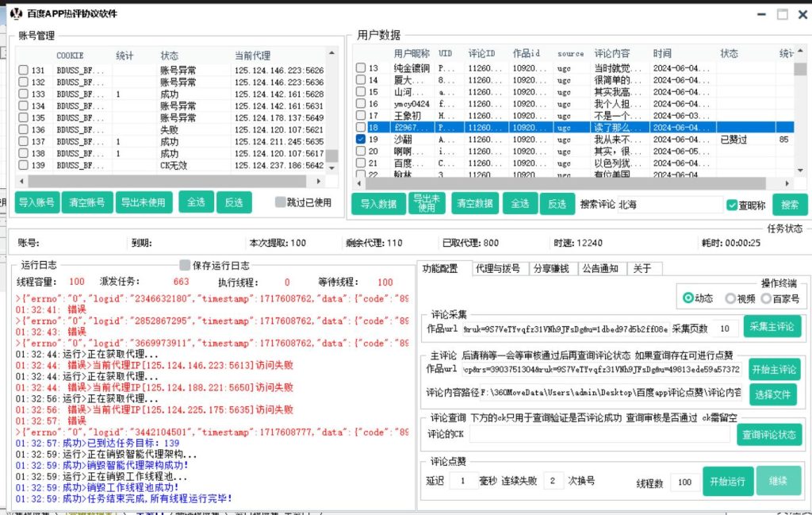
Task: Click 导出未使用 in the account panel
Action: (143, 202)
